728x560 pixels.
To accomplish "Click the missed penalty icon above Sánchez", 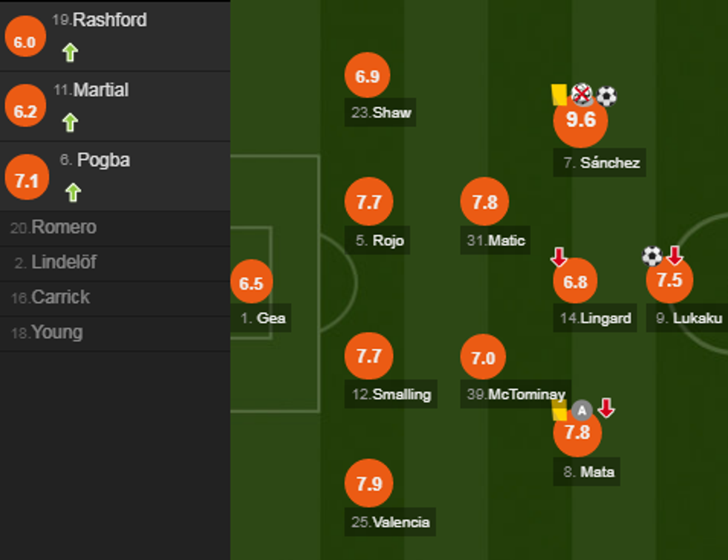I will coord(582,94).
